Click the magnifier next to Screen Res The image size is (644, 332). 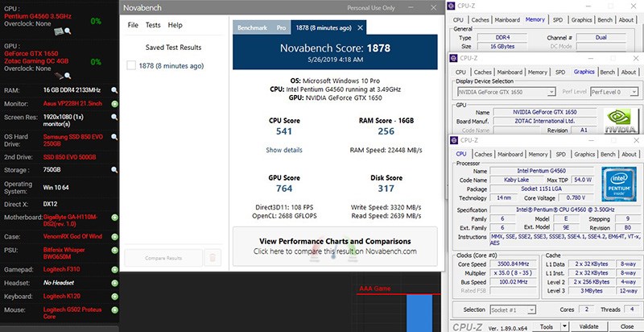tap(114, 117)
